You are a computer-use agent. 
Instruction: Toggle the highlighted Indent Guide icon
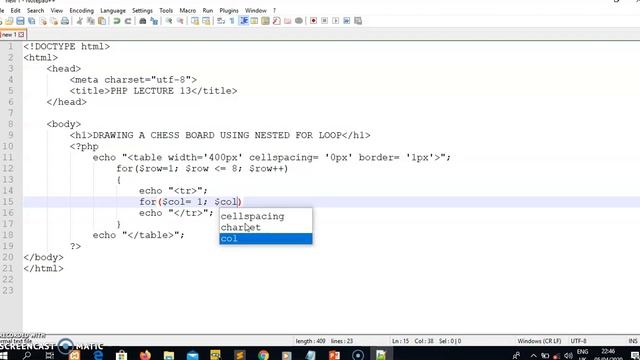[x=244, y=21]
